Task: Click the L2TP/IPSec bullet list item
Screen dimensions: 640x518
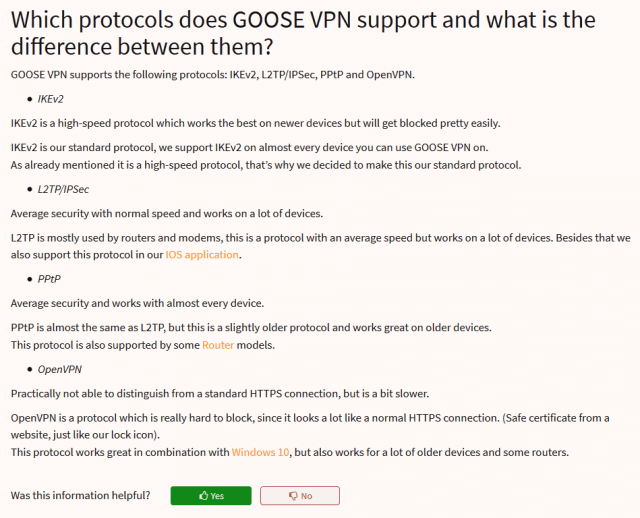Action: (63, 189)
